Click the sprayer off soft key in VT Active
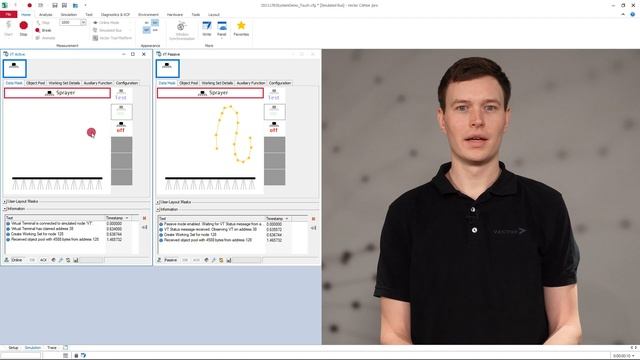This screenshot has width=640, height=360. (121, 127)
